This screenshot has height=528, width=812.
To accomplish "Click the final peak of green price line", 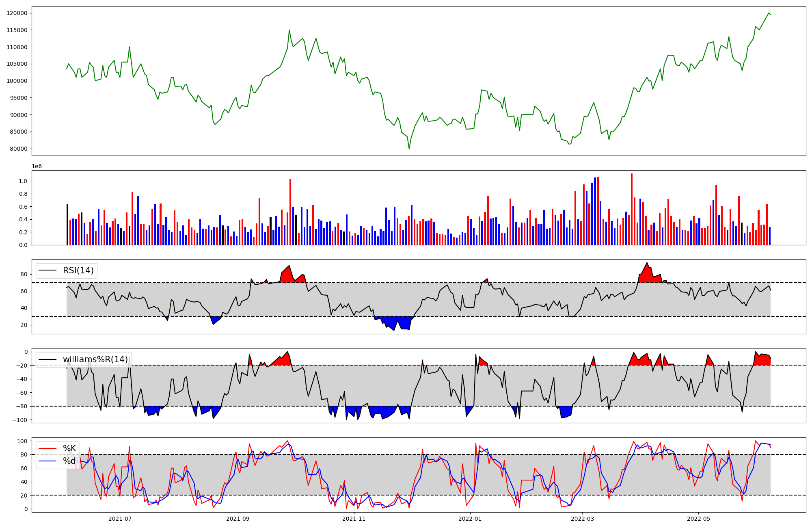I will [x=769, y=13].
